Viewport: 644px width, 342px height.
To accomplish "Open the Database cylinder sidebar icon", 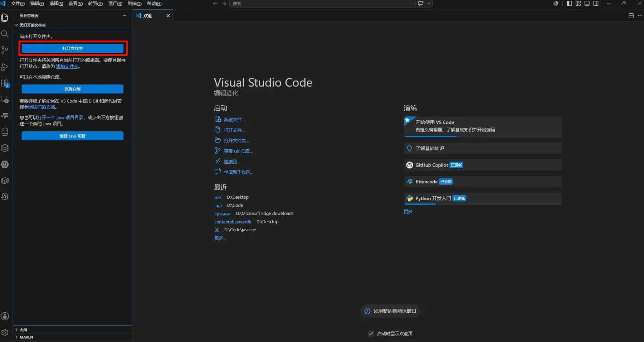I will point(5,132).
